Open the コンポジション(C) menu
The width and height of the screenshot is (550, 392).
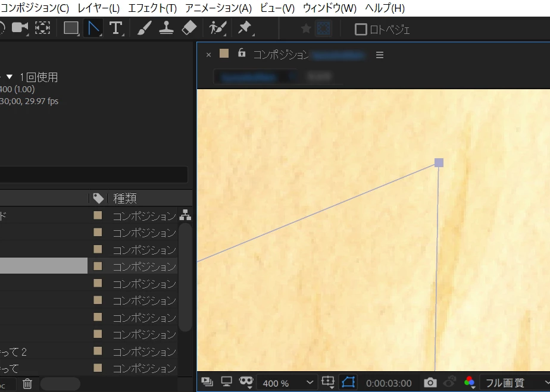coord(35,8)
